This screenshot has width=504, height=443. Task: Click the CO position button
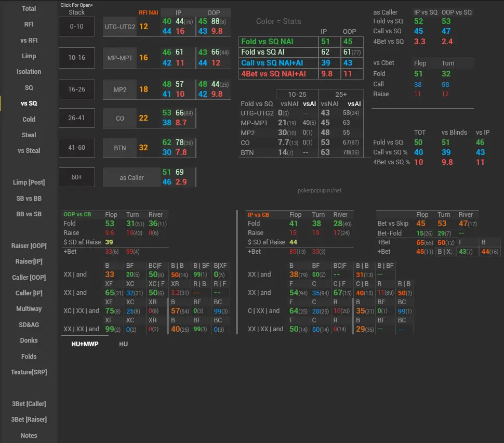pyautogui.click(x=120, y=119)
